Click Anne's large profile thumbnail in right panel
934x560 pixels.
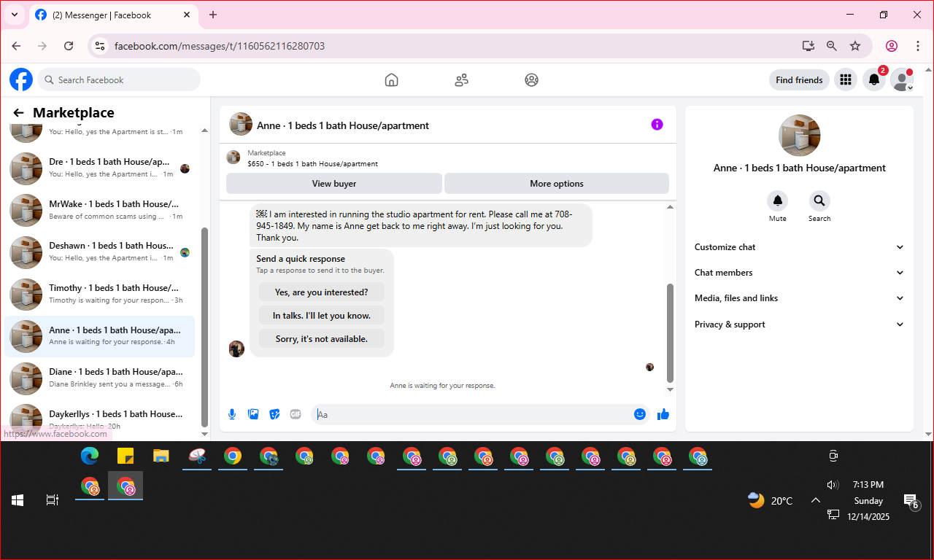coord(799,135)
